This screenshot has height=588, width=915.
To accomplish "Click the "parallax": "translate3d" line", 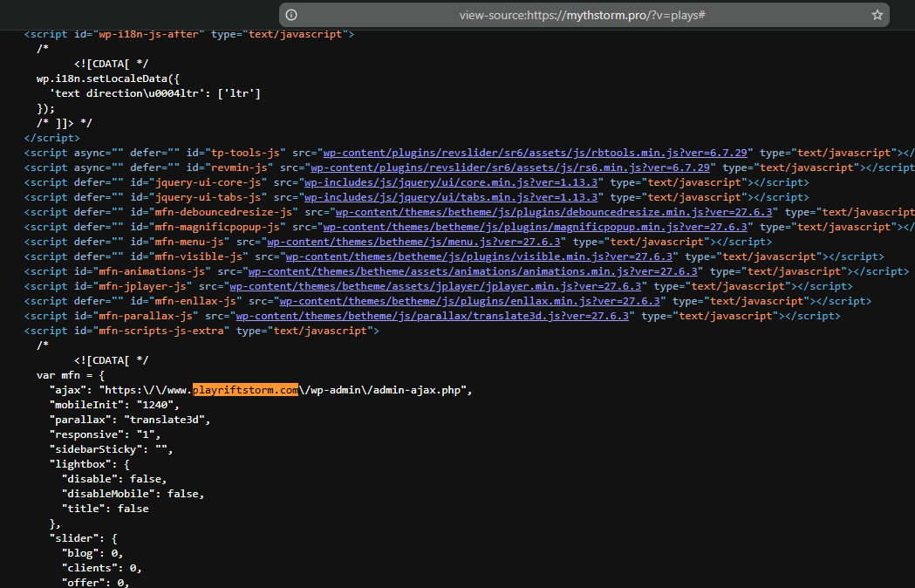I will coord(130,420).
